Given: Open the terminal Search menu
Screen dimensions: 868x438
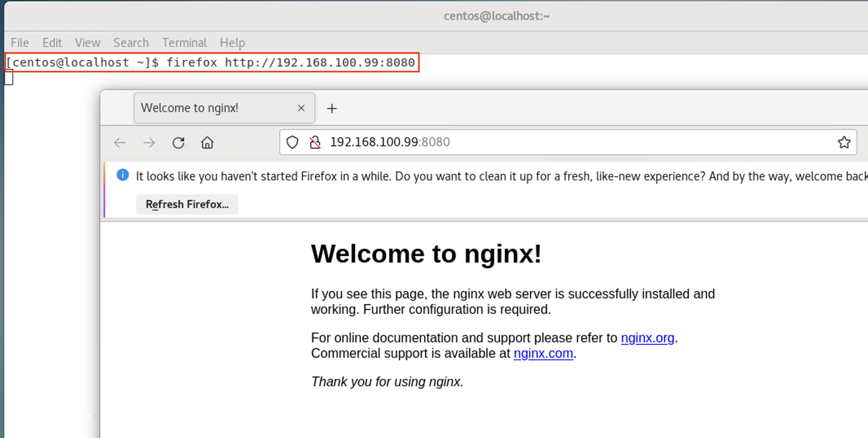Looking at the screenshot, I should point(131,43).
